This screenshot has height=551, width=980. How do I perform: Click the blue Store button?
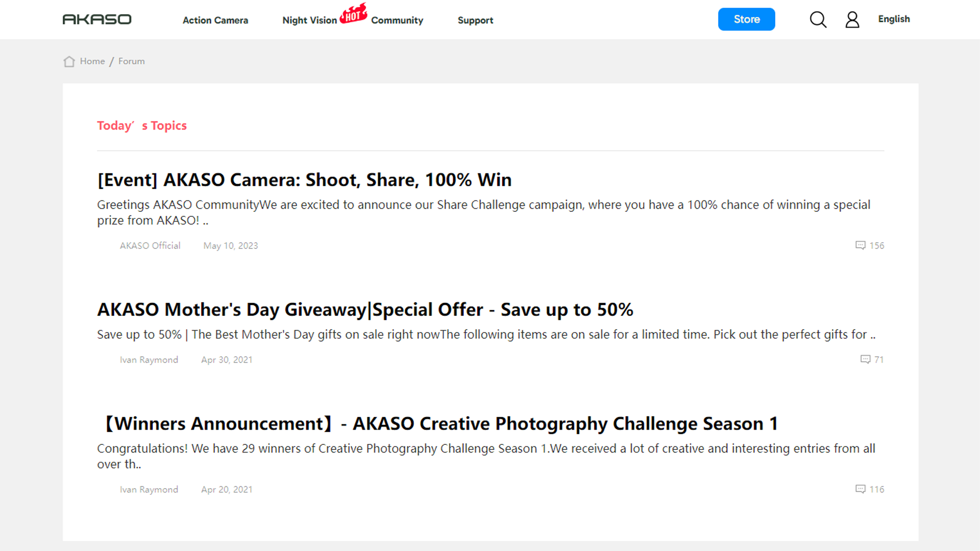pyautogui.click(x=746, y=19)
